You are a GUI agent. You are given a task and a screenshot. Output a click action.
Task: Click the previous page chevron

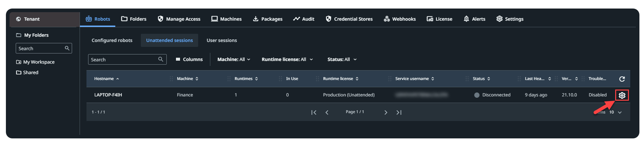coord(327,112)
